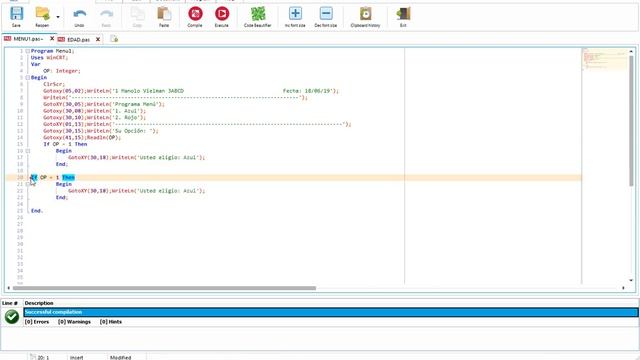640x360 pixels.
Task: Click the horizontal editor scrollbar thumb
Action: coord(164,288)
